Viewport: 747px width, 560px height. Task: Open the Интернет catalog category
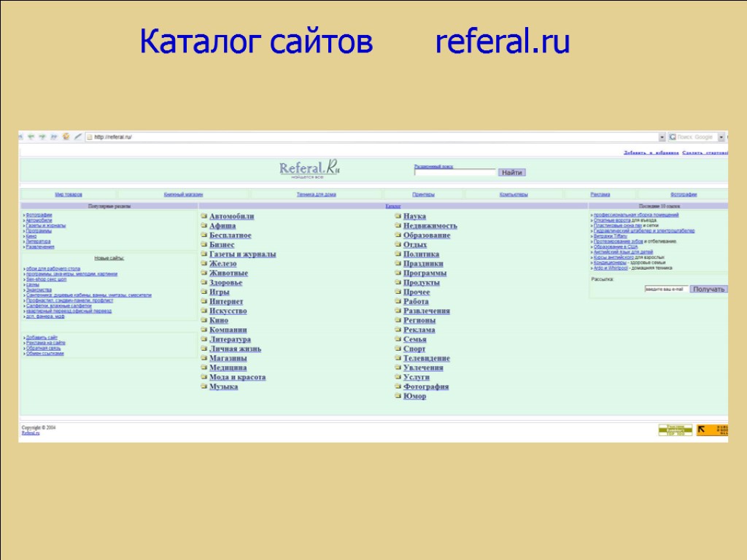[x=226, y=301]
